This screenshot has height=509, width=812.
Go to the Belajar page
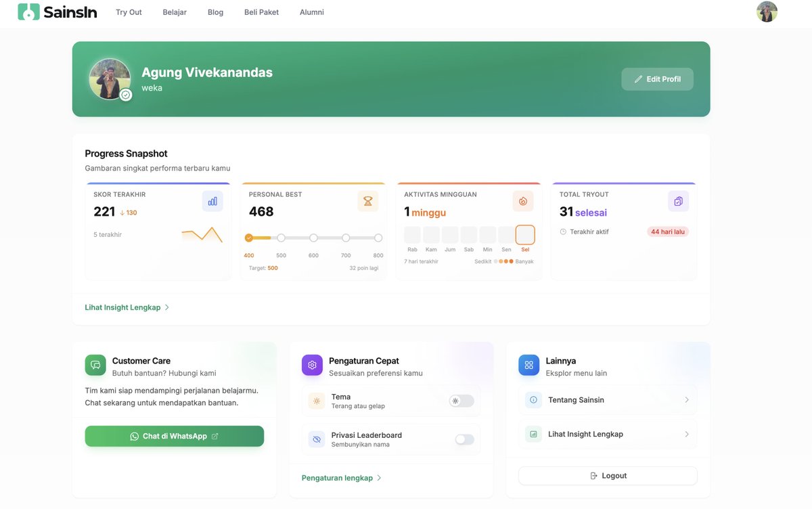pyautogui.click(x=175, y=12)
